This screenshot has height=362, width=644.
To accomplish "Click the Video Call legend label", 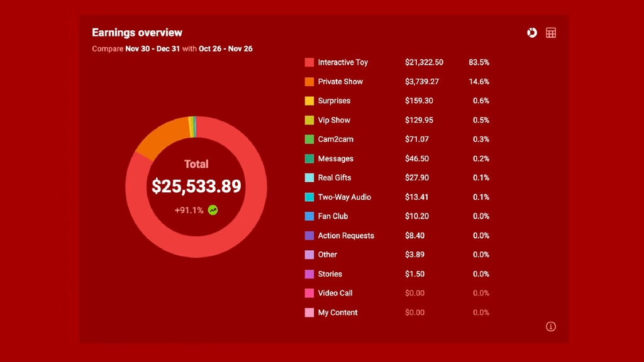I will click(335, 293).
